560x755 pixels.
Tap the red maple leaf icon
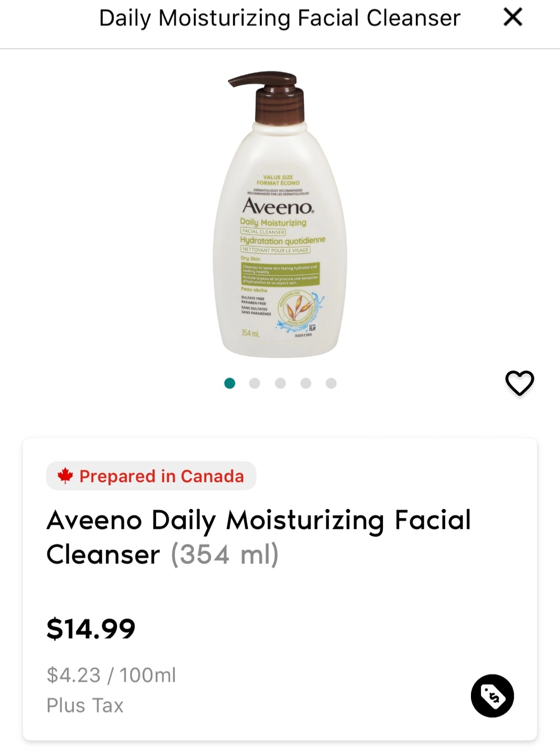point(65,476)
